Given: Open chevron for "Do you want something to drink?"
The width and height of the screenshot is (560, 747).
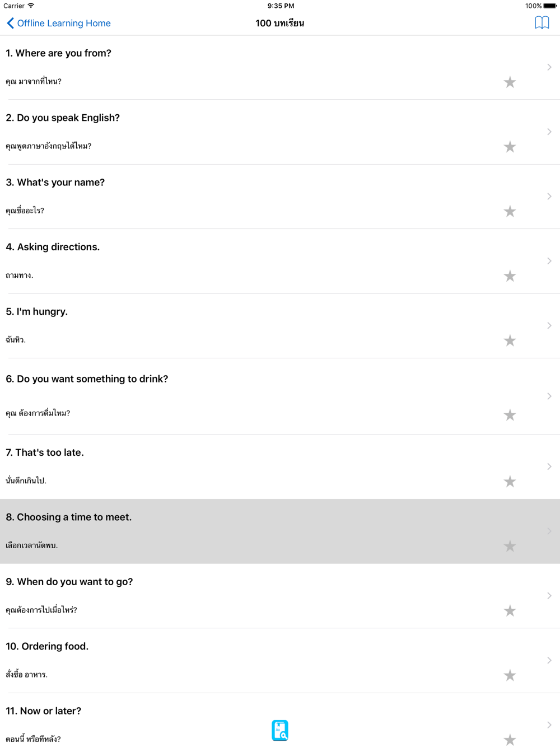Looking at the screenshot, I should pos(549,396).
